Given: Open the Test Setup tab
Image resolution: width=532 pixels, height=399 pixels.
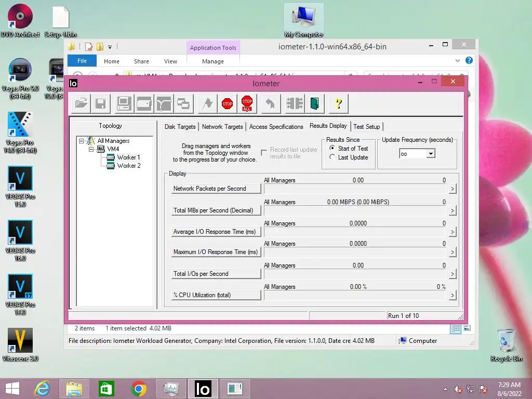Looking at the screenshot, I should point(366,127).
